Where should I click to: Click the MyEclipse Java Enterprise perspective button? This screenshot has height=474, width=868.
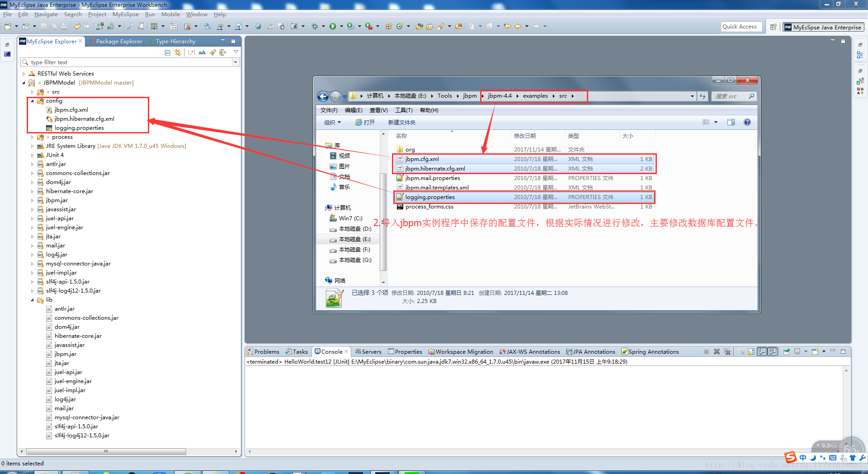coord(823,27)
